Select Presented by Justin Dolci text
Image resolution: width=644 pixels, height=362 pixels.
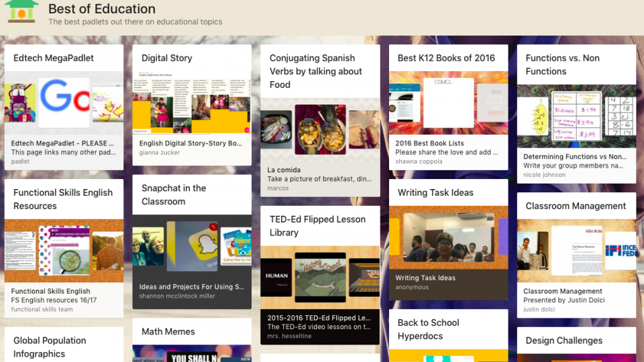564,300
